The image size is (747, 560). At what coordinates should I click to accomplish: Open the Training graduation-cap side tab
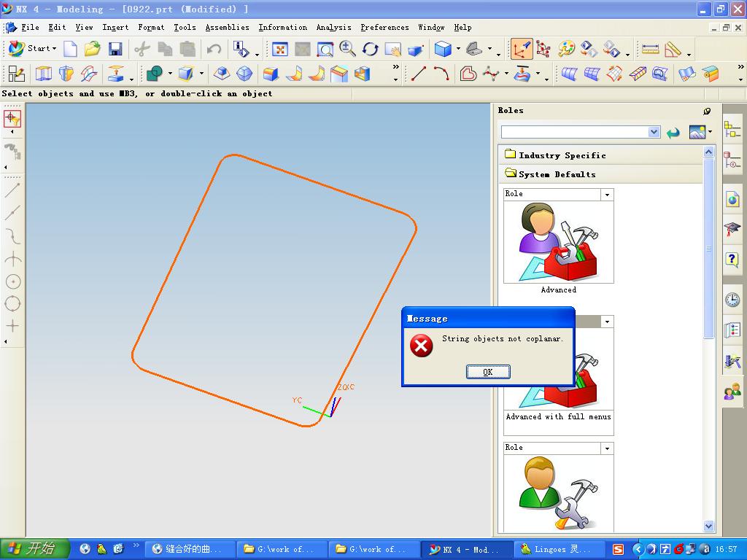(732, 230)
